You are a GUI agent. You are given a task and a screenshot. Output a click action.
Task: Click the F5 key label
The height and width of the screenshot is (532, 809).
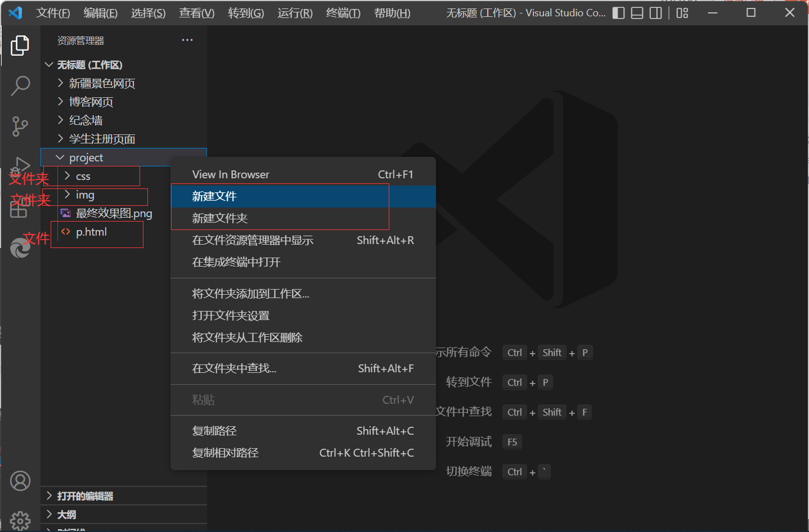pos(512,442)
